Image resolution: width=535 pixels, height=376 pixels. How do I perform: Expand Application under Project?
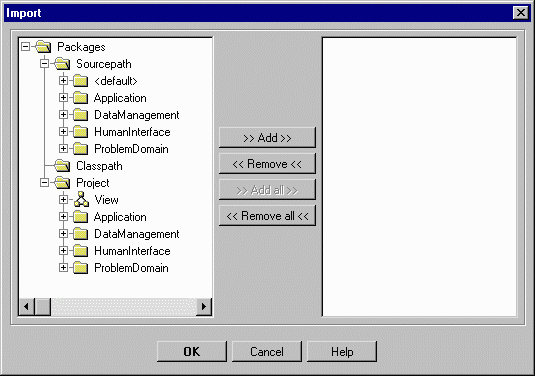(x=63, y=217)
